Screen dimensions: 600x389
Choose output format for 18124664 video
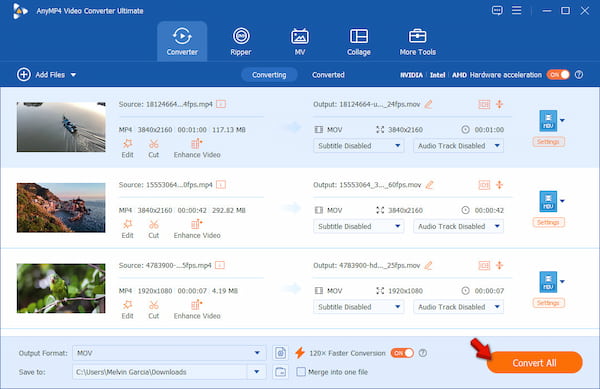pyautogui.click(x=552, y=120)
